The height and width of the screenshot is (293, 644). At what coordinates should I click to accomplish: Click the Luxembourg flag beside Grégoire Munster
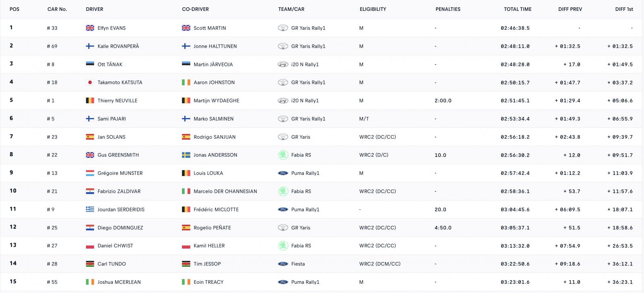90,173
